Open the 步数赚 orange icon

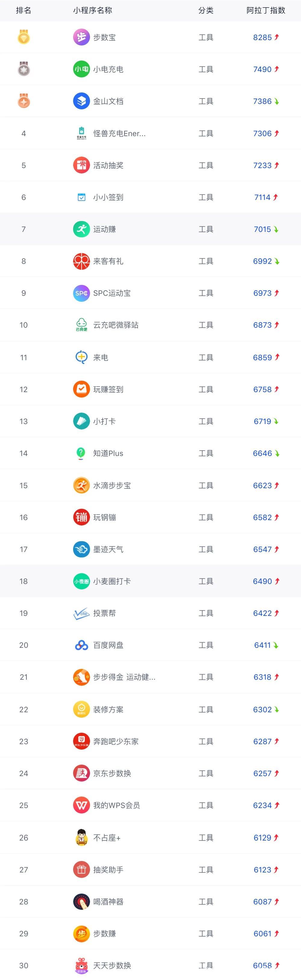[81, 934]
